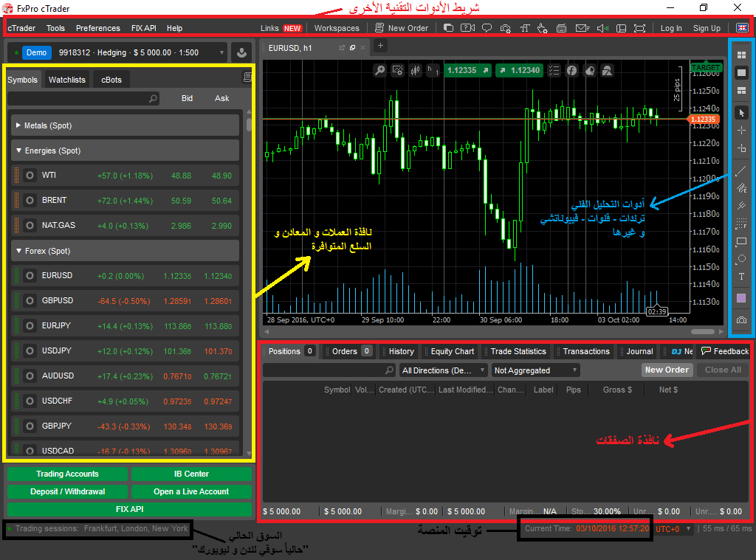
Task: Click Open a Live Account button
Action: click(x=191, y=491)
